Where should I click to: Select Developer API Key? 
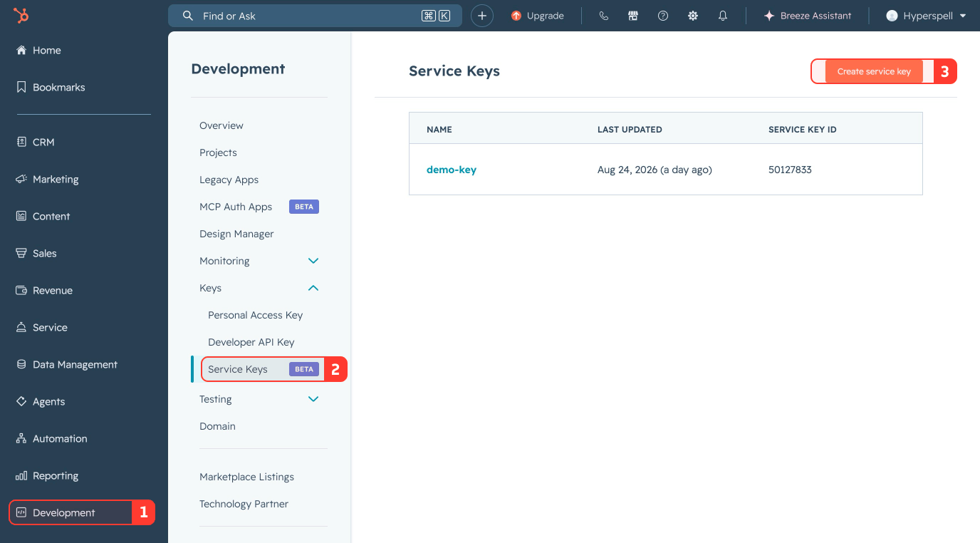click(251, 342)
